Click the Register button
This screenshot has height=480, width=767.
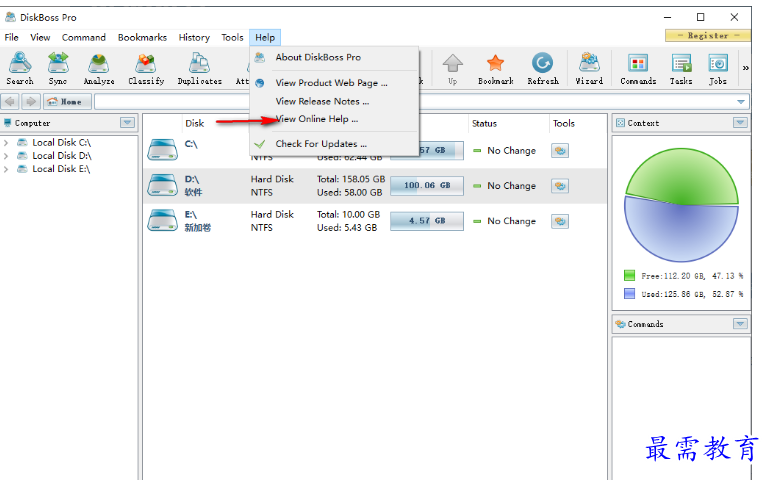[708, 36]
